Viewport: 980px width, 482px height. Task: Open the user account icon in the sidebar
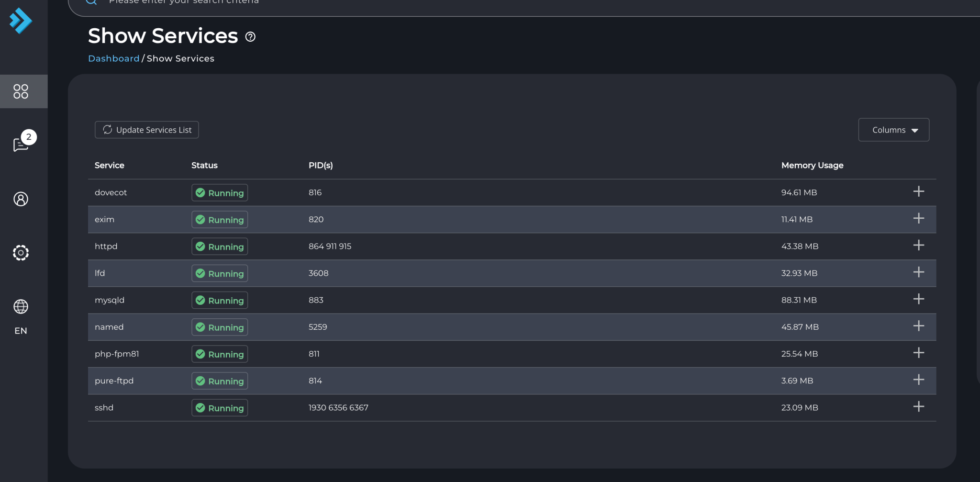[x=21, y=199]
